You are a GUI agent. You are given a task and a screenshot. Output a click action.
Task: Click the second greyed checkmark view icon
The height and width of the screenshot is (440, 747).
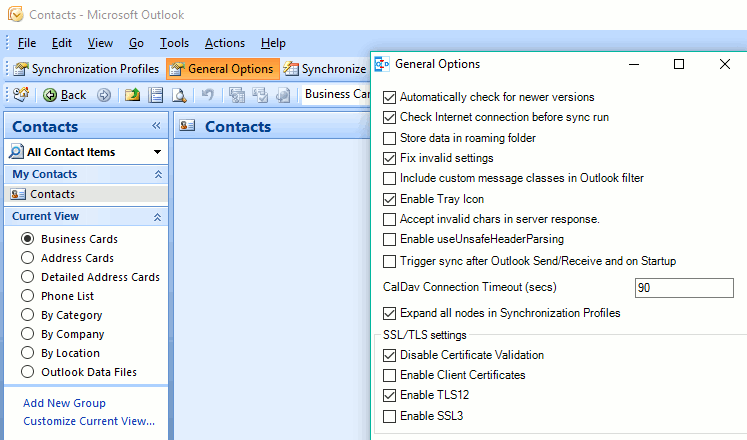point(260,95)
